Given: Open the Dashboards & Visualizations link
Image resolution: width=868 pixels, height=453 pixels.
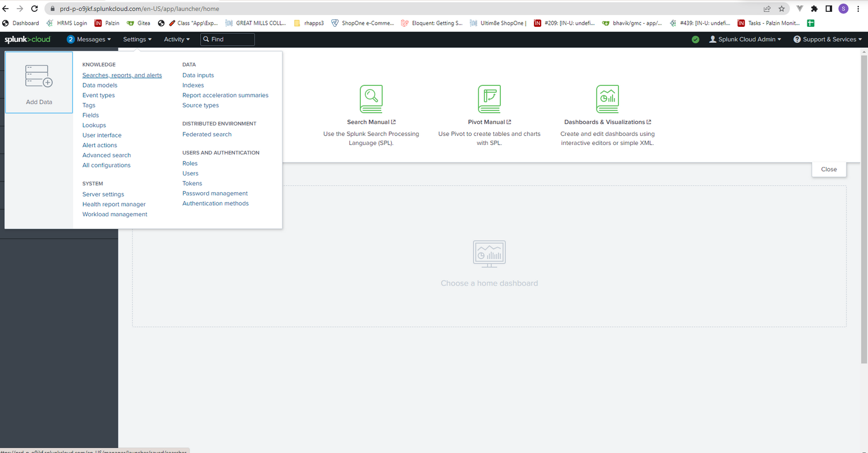Looking at the screenshot, I should click(607, 122).
